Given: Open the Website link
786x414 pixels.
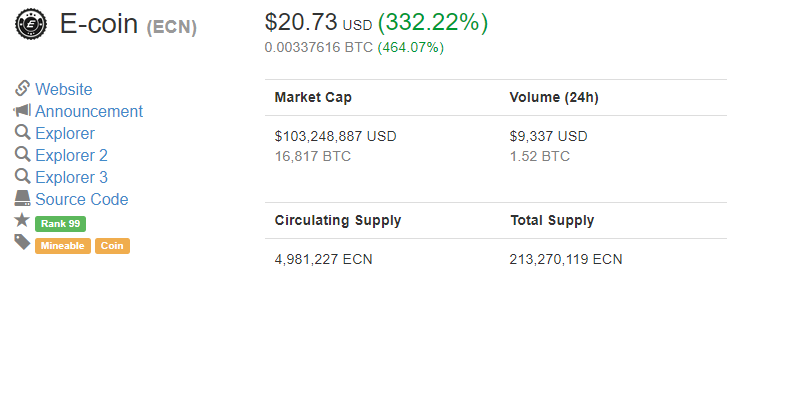Looking at the screenshot, I should click(64, 89).
